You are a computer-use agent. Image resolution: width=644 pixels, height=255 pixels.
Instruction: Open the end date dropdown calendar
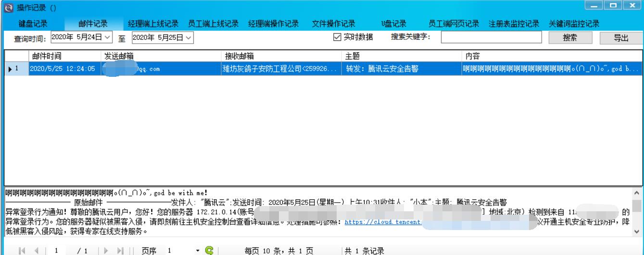click(x=188, y=37)
